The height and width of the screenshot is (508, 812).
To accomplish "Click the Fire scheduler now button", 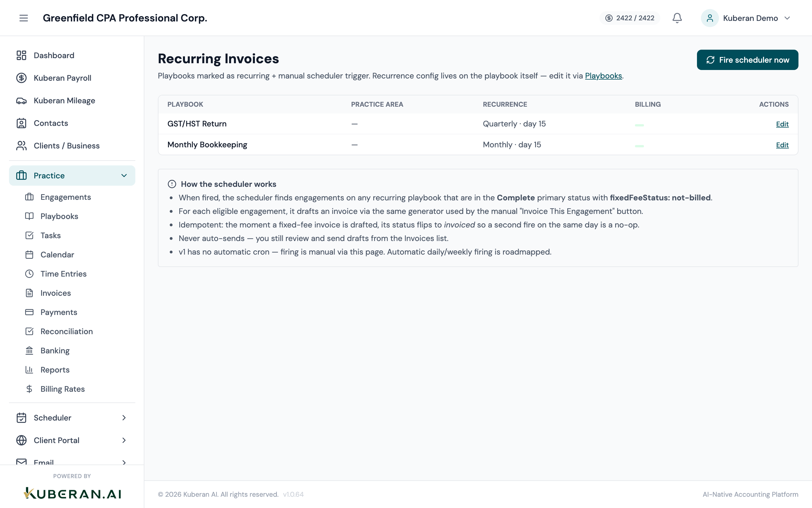I will click(x=747, y=60).
